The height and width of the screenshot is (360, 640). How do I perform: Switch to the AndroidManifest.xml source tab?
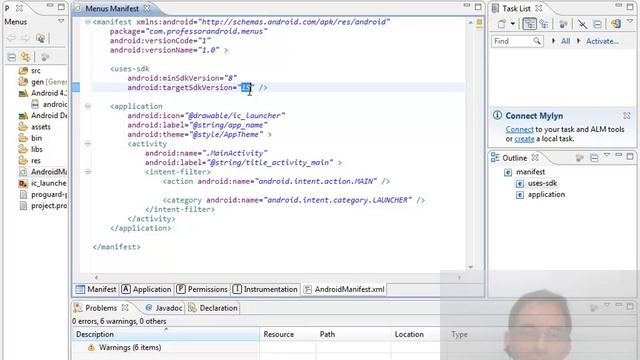click(344, 289)
